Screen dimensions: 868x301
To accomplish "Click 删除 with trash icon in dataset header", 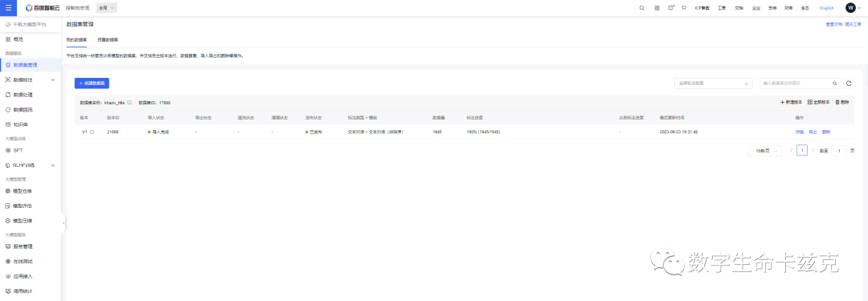I will tap(842, 103).
